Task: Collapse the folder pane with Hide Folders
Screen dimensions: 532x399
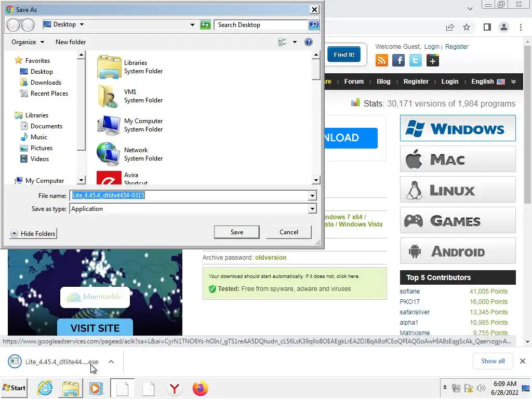Action: [33, 233]
